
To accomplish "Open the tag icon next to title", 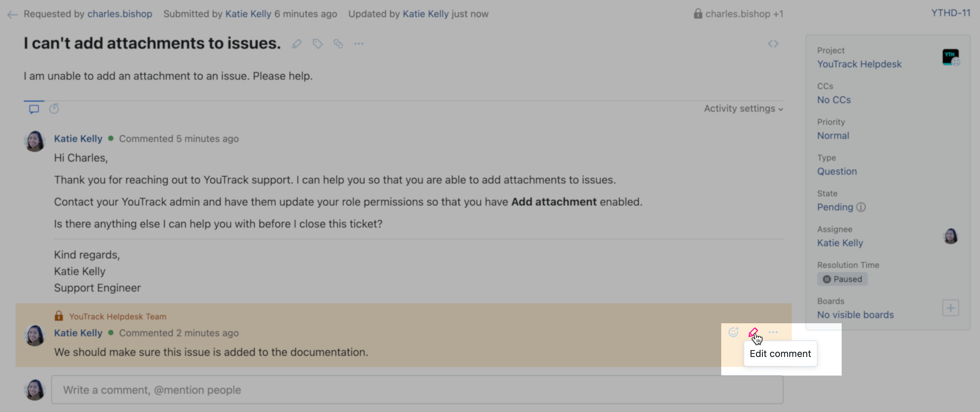I will (317, 44).
